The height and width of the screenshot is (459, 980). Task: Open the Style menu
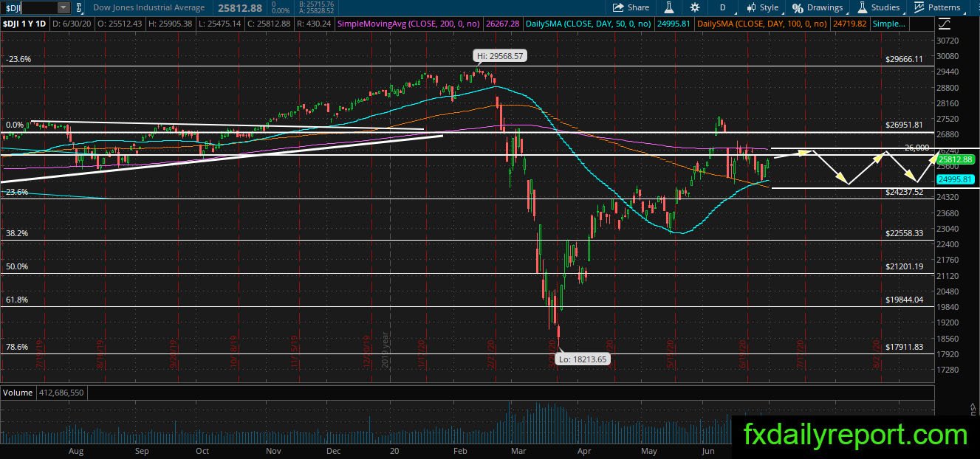(x=762, y=7)
